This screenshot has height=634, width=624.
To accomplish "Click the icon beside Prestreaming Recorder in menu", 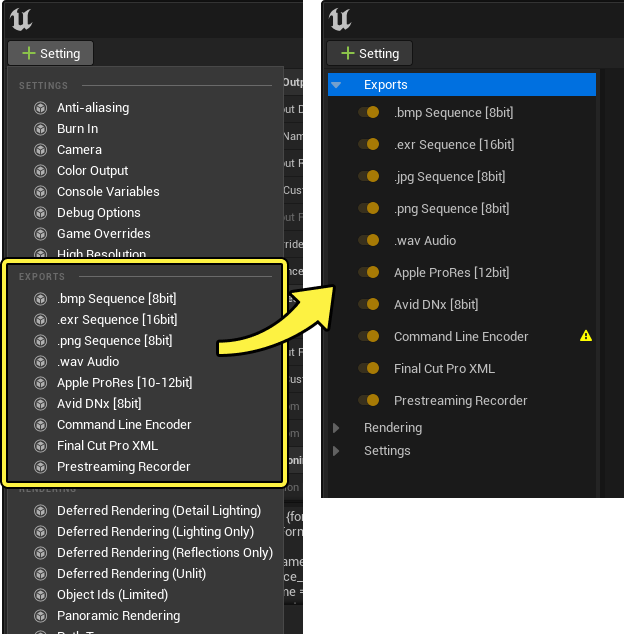I will pyautogui.click(x=40, y=467).
